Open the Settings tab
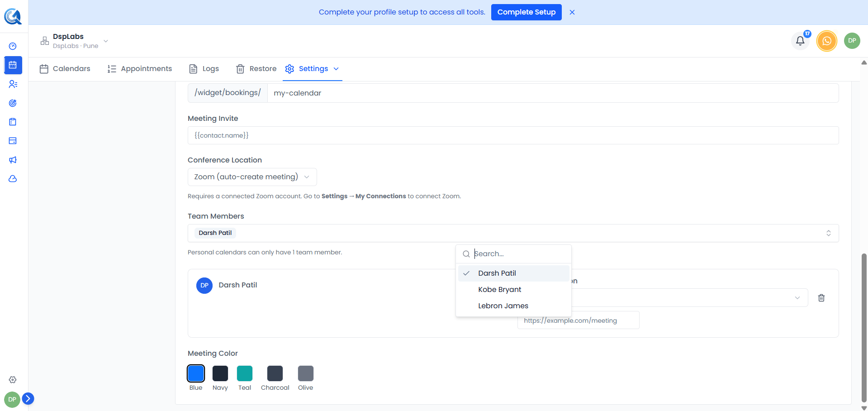The width and height of the screenshot is (868, 411). coord(312,69)
